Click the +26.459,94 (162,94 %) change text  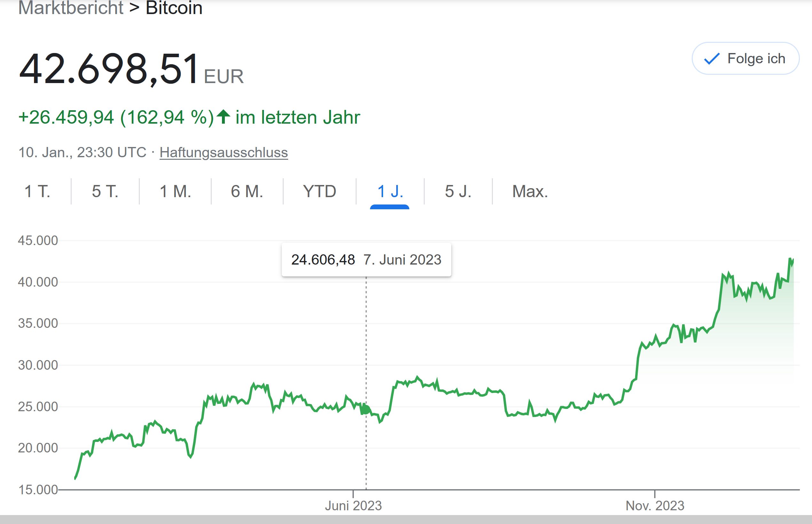tap(116, 117)
